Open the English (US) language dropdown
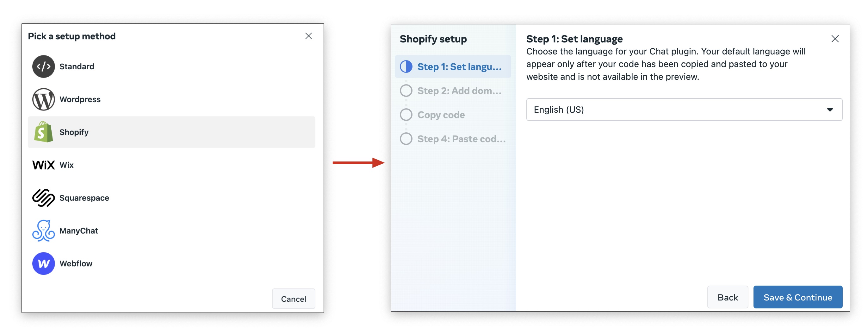This screenshot has width=868, height=335. pyautogui.click(x=684, y=110)
